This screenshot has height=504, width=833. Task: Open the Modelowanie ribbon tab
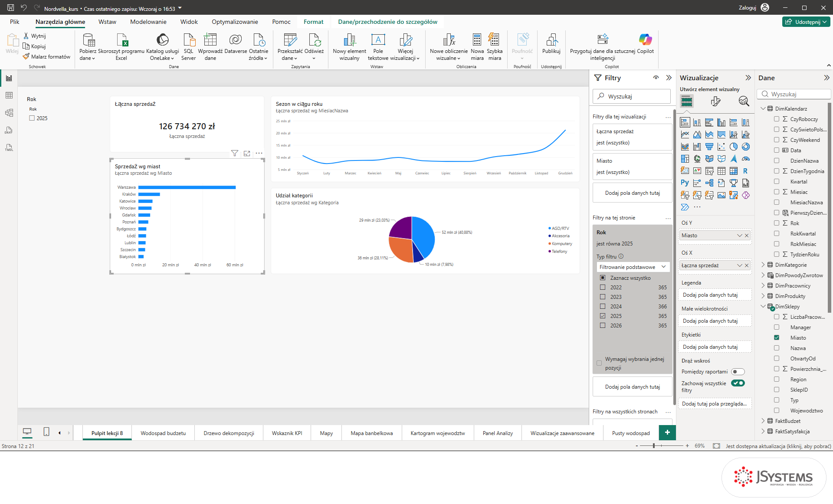point(148,22)
